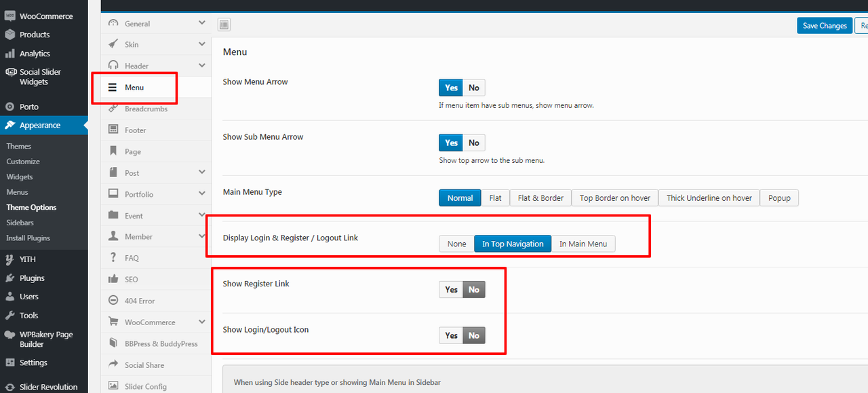Expand the Post section chevron
The height and width of the screenshot is (393, 868).
[202, 172]
